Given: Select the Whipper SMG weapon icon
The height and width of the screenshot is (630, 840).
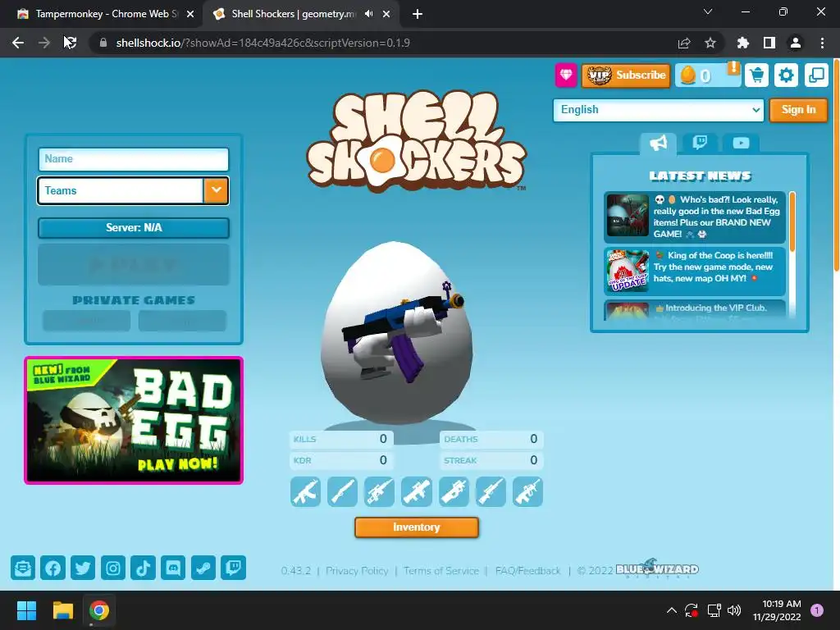Looking at the screenshot, I should pyautogui.click(x=454, y=492).
